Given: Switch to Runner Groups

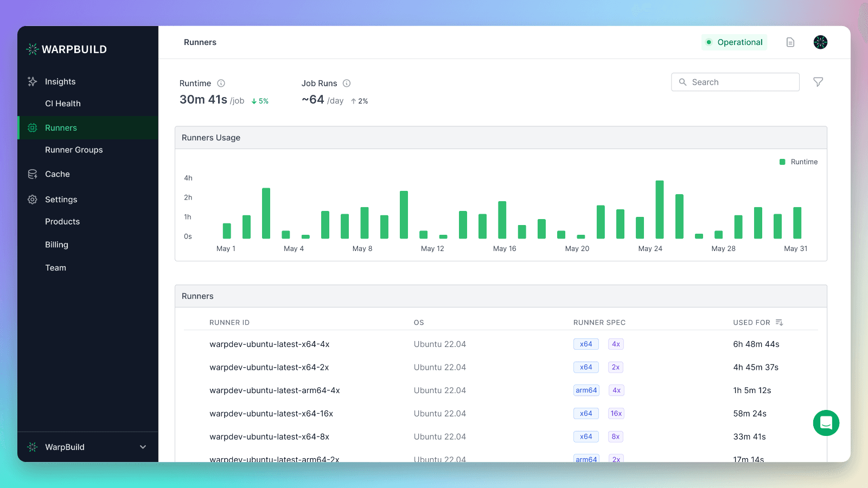Looking at the screenshot, I should (74, 150).
